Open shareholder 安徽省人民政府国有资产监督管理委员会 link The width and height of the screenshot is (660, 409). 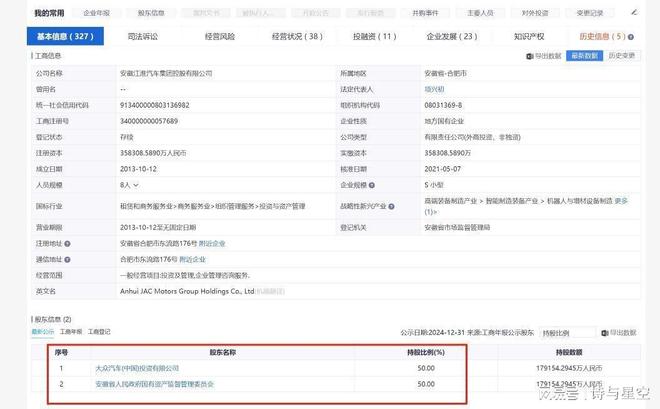coord(154,384)
